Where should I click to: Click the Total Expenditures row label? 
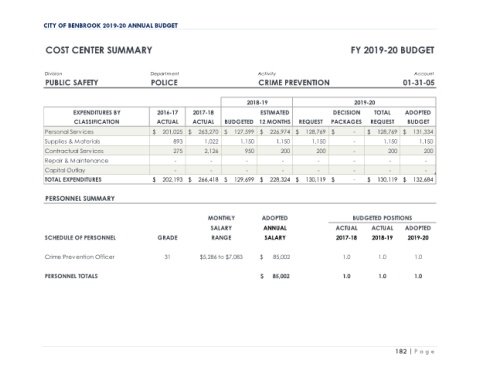pyautogui.click(x=73, y=180)
